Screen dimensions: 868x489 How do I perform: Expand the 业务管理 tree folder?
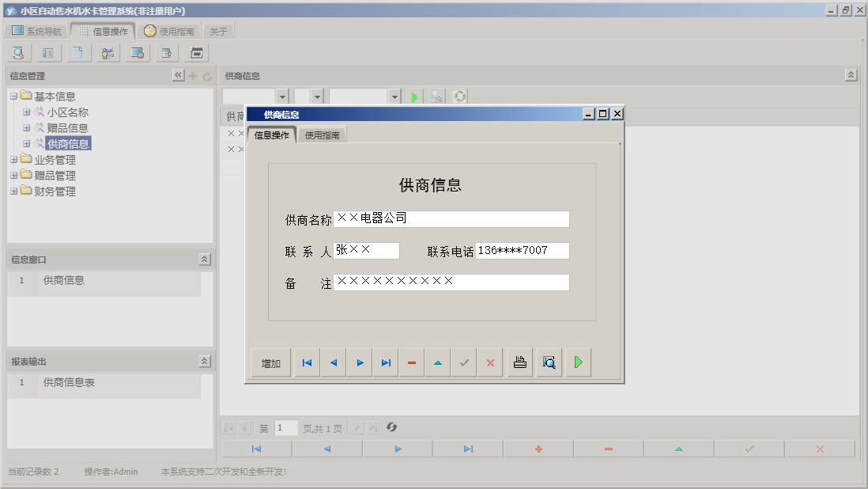(13, 160)
